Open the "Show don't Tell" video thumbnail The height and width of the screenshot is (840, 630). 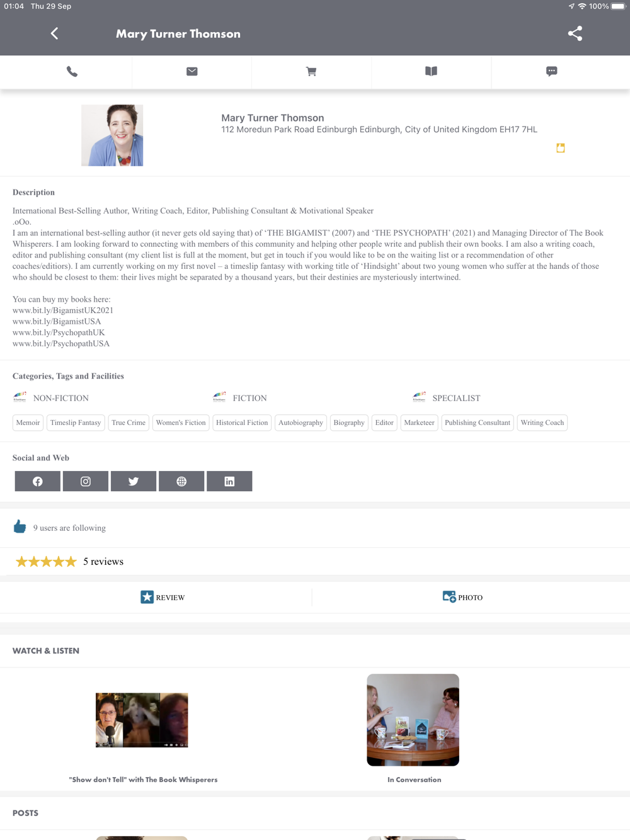pyautogui.click(x=142, y=720)
